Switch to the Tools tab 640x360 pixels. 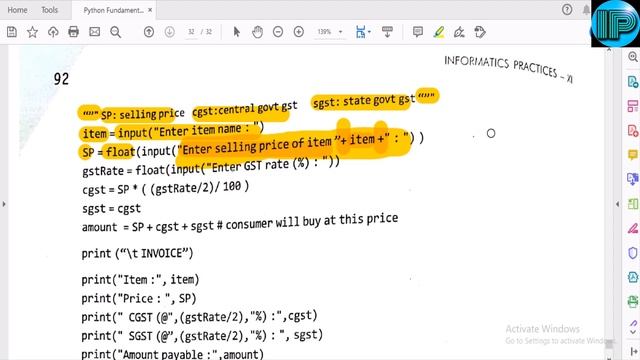49,10
